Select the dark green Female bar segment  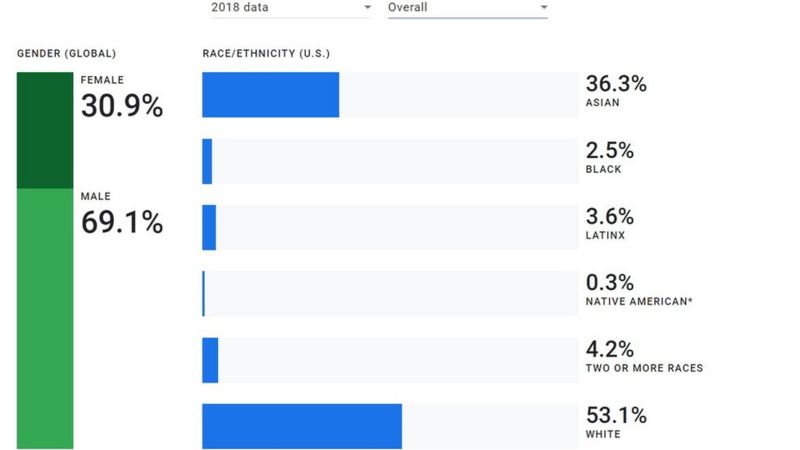coord(45,130)
